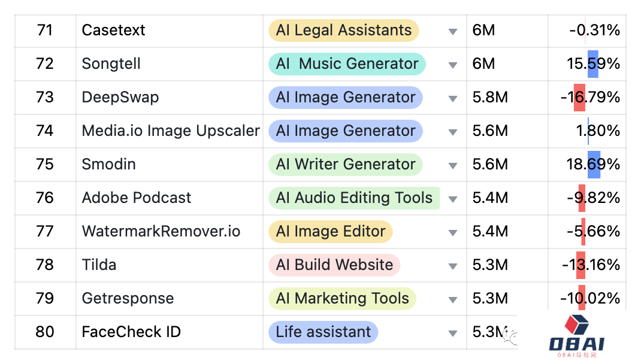Viewport: 641px width, 364px height.
Task: Click the Life assistant tag
Action: (x=323, y=332)
